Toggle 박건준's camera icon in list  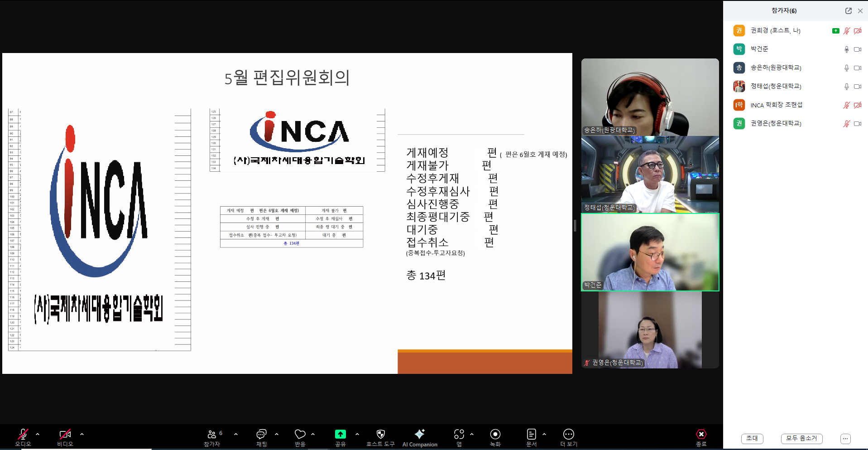click(x=858, y=49)
